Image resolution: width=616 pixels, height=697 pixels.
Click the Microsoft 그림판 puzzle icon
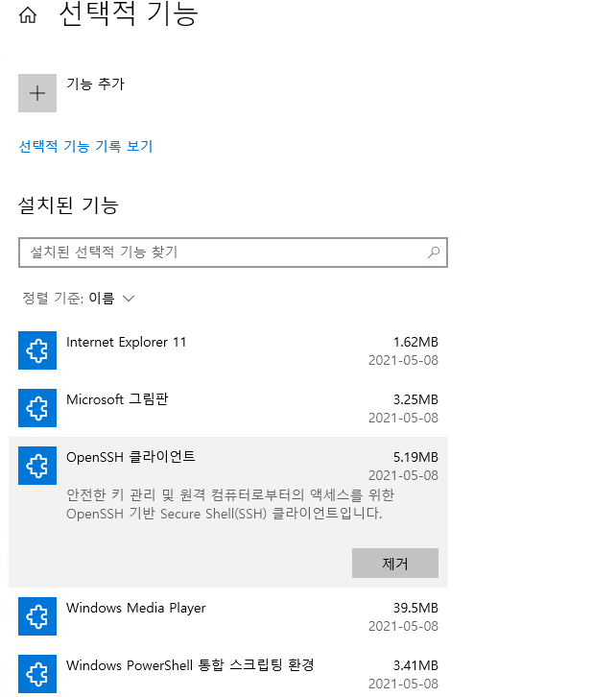[37, 408]
